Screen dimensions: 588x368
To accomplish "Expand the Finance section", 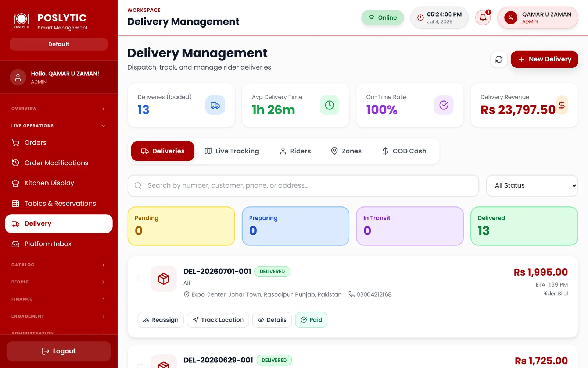I will click(59, 299).
